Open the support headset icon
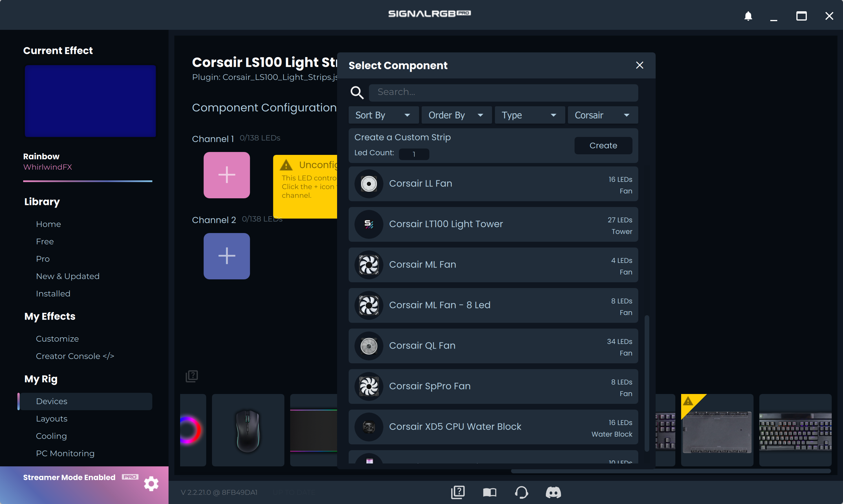Screen dimensions: 843x504 [521, 492]
